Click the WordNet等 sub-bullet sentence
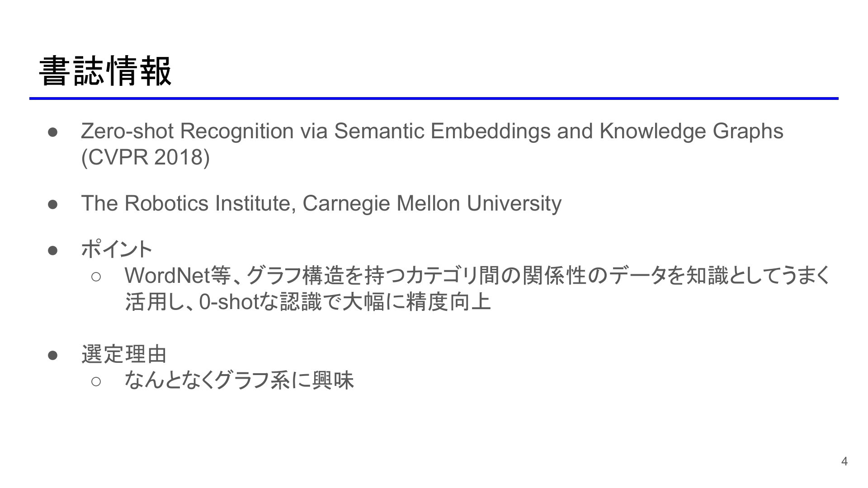Screen dimensions: 868x488 coord(477,276)
